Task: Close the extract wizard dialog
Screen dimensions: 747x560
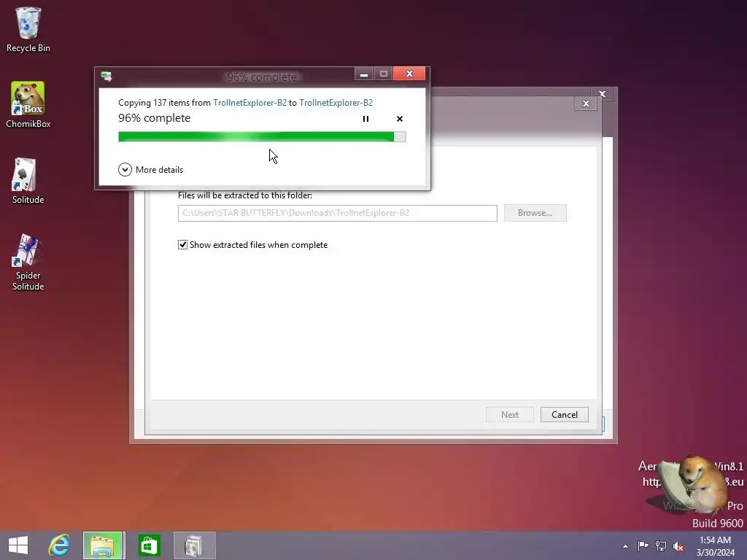Action: click(586, 104)
